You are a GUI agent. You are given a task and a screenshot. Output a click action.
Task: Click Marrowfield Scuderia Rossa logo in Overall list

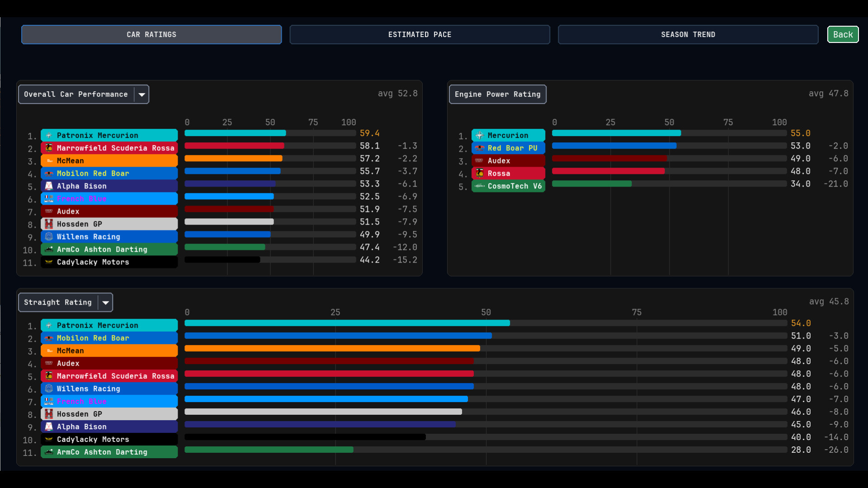49,148
